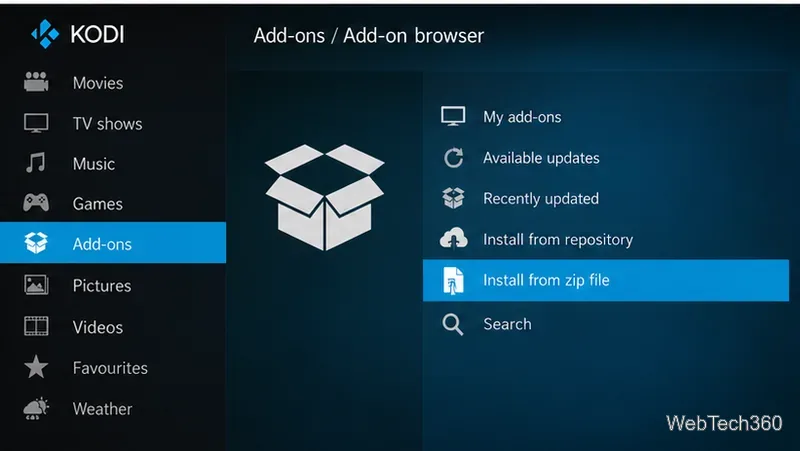Viewport: 800px width, 451px height.
Task: Click the Search magnifier icon
Action: tap(453, 324)
